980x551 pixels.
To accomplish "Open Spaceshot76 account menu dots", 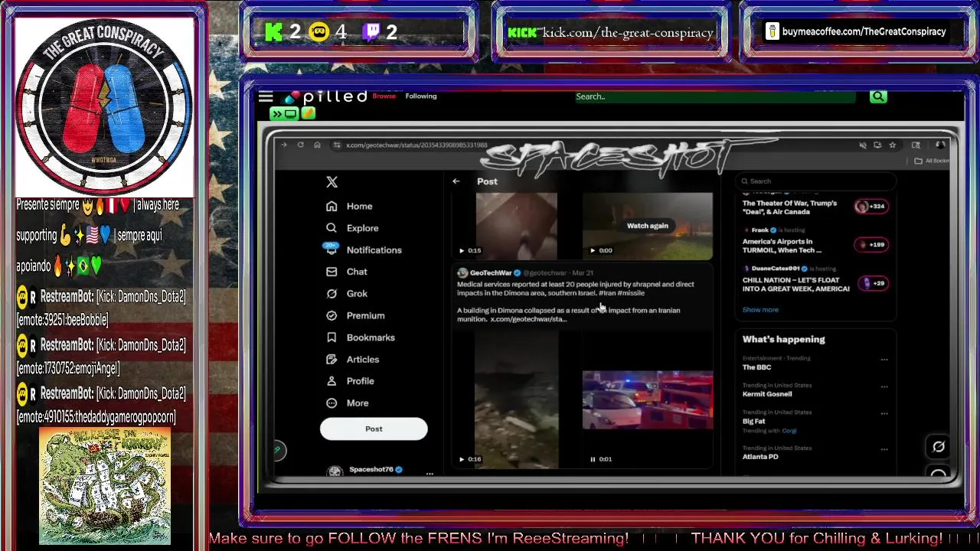I will 430,474.
